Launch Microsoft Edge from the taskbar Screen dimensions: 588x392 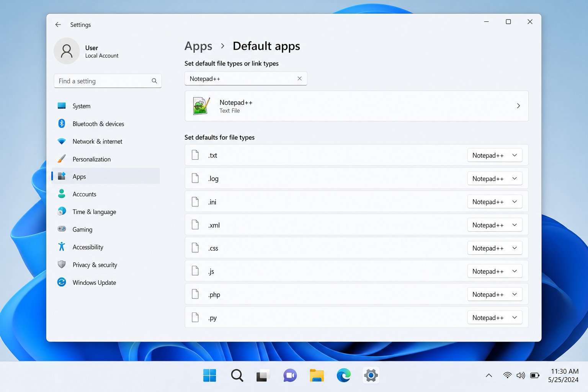click(x=344, y=376)
